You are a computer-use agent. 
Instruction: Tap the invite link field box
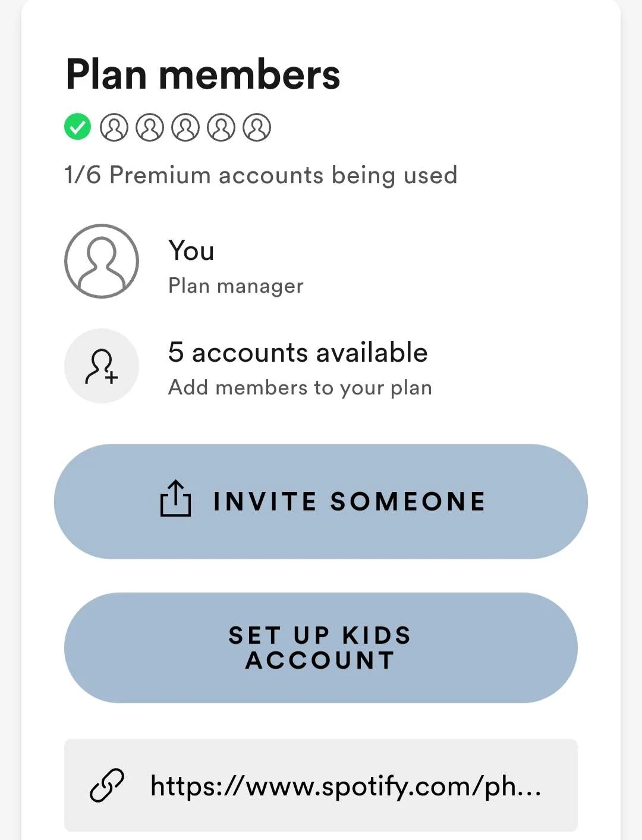click(321, 785)
